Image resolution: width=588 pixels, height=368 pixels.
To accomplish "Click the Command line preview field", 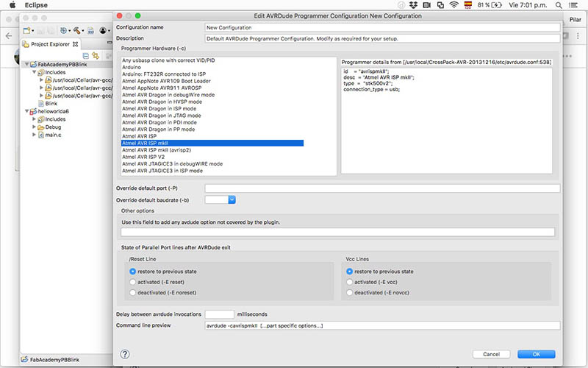I will click(382, 325).
